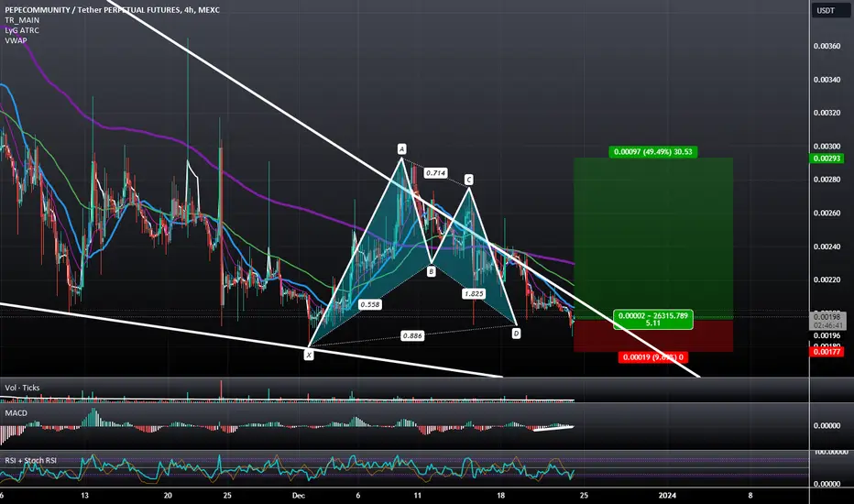Select the Vol · Ticks pane label
This screenshot has height=504, width=854.
tap(22, 388)
